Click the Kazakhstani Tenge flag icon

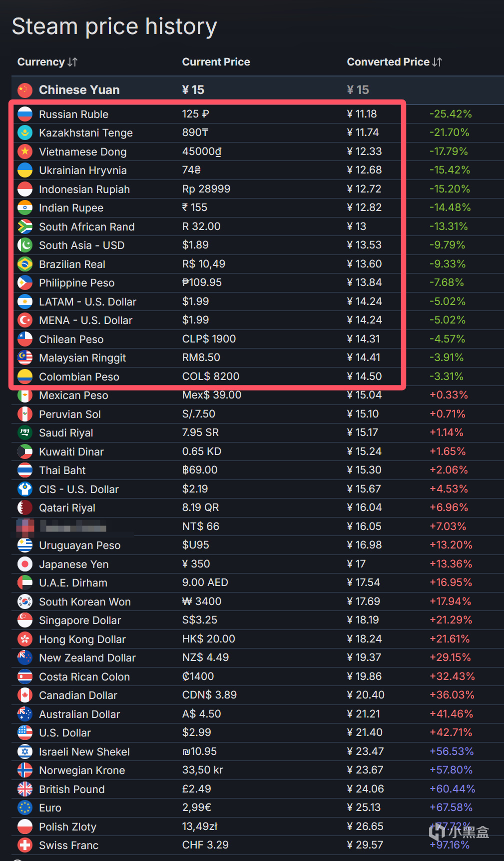click(x=25, y=133)
